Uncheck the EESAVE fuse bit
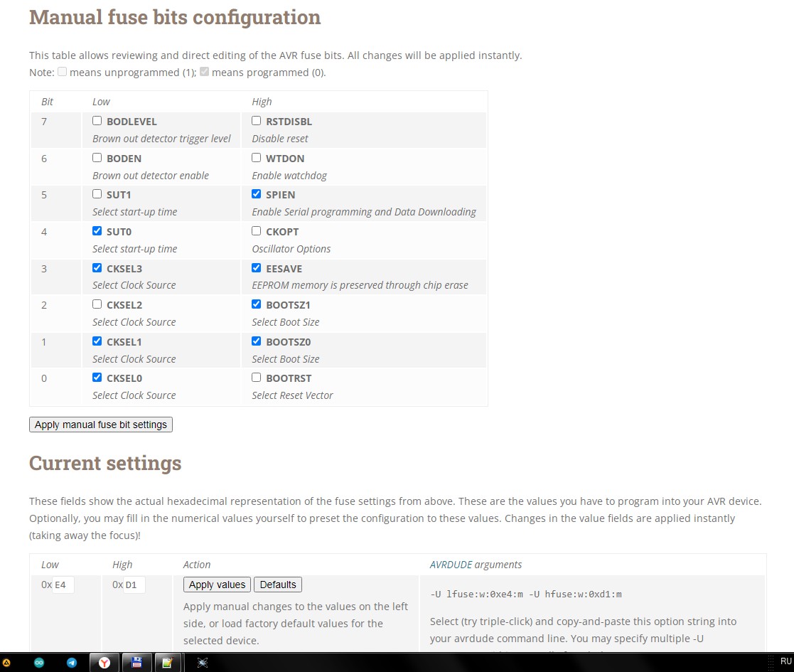The image size is (794, 672). point(257,268)
